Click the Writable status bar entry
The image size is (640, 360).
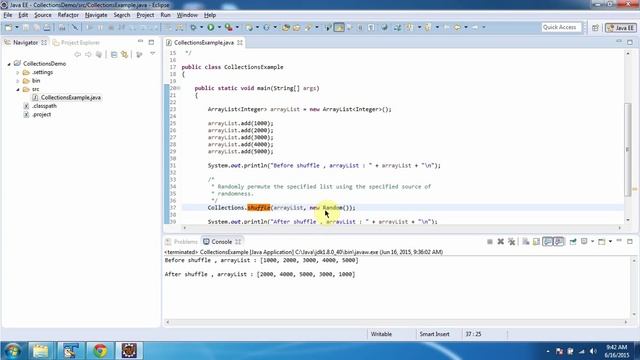(x=381, y=334)
